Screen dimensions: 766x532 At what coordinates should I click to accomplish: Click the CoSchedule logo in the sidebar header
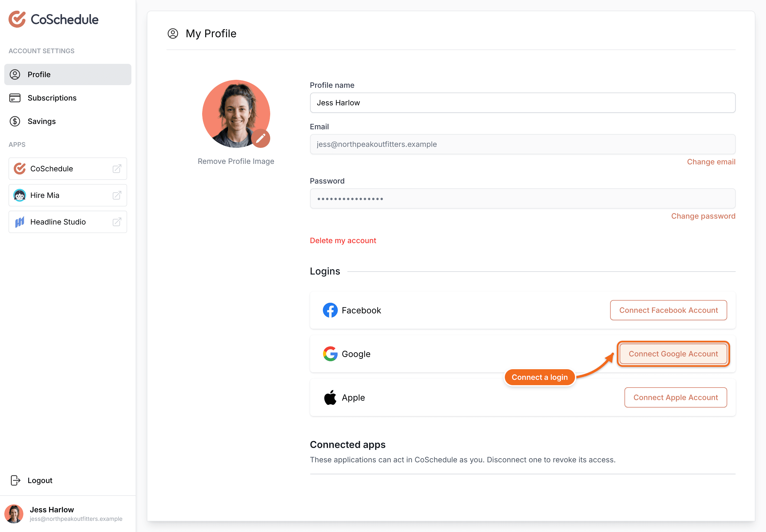[x=53, y=19]
